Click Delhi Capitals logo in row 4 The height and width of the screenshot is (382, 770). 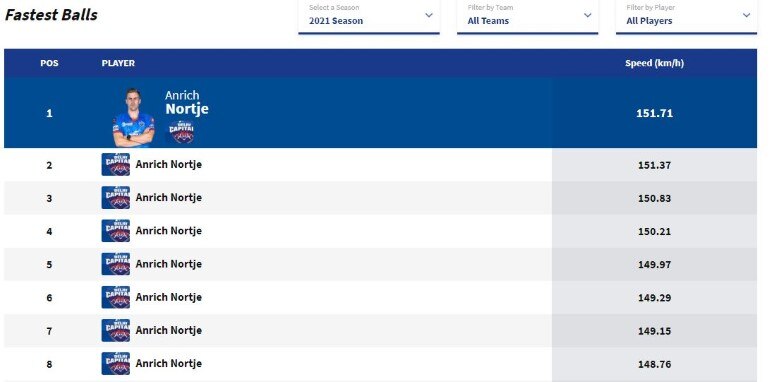click(116, 231)
